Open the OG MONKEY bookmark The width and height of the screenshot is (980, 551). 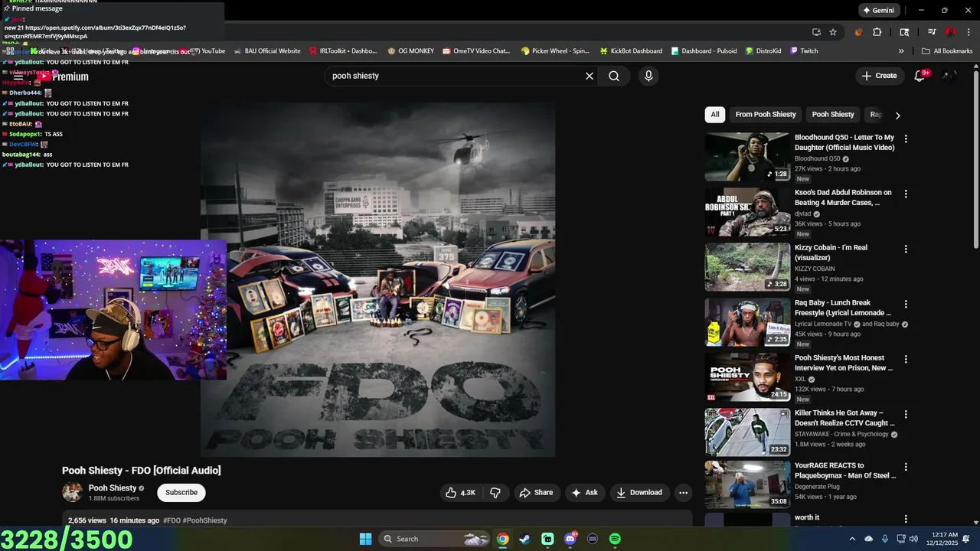click(410, 51)
